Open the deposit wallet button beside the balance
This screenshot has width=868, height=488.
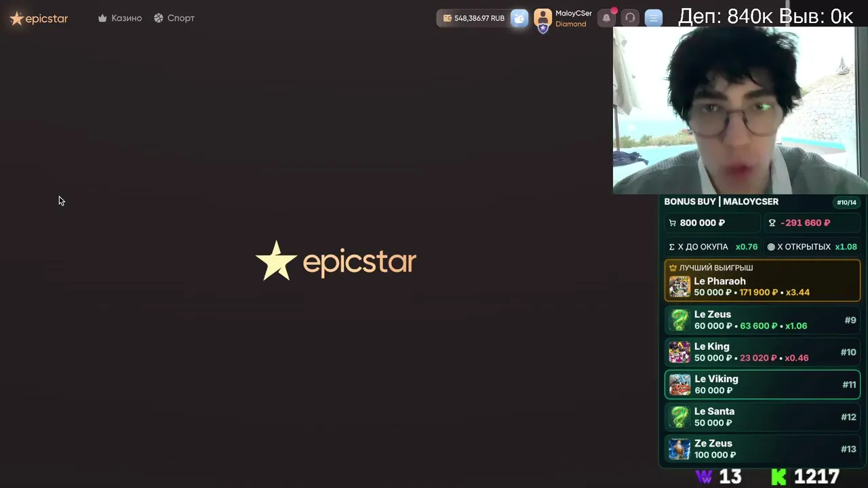519,18
